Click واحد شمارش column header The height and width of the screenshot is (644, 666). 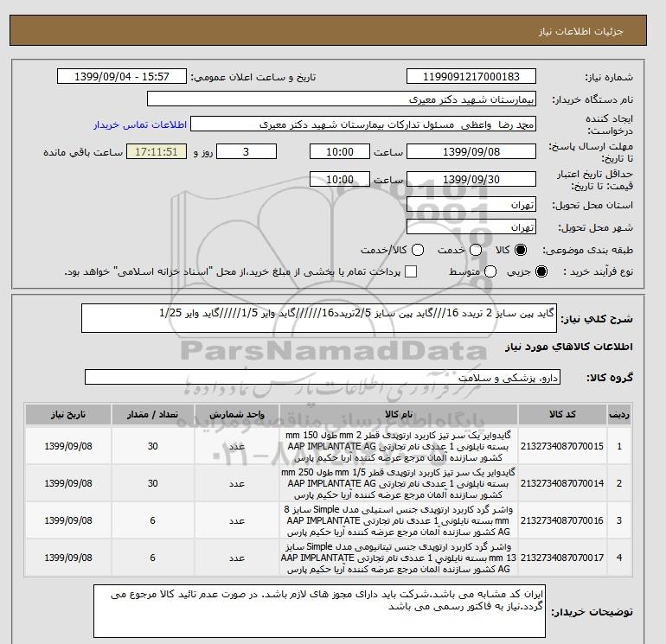(237, 414)
